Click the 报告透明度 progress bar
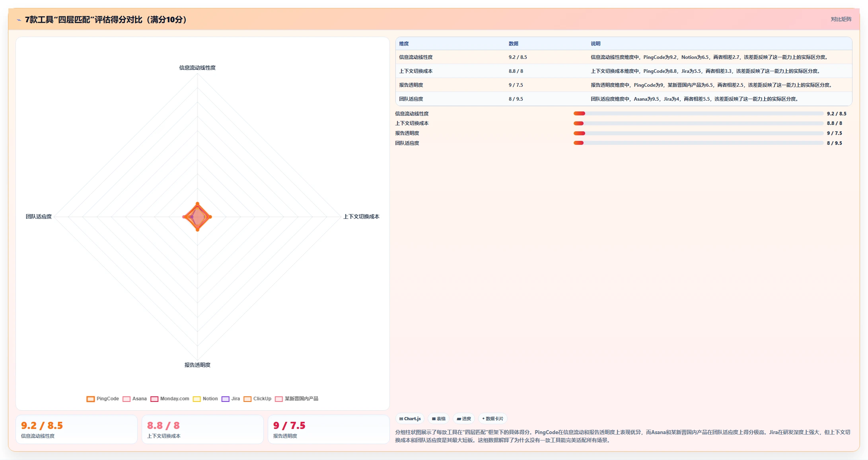 698,133
